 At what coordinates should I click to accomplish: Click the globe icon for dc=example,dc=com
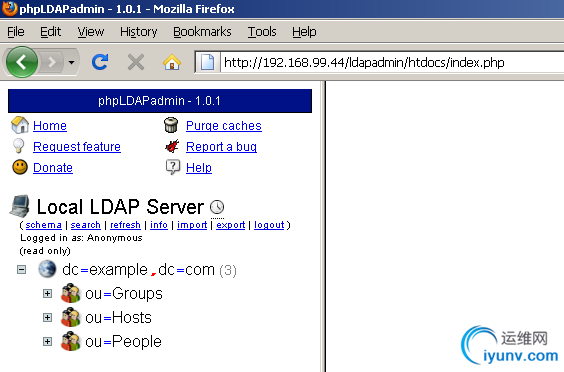(47, 269)
